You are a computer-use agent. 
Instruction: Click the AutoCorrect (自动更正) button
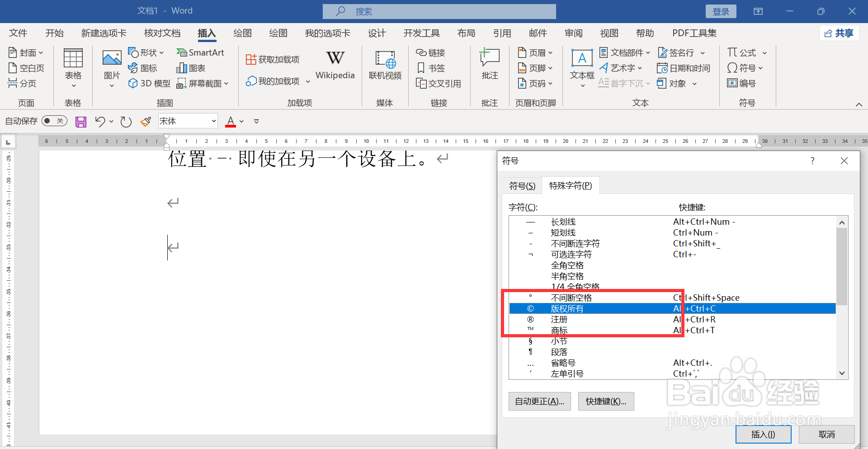pyautogui.click(x=540, y=402)
